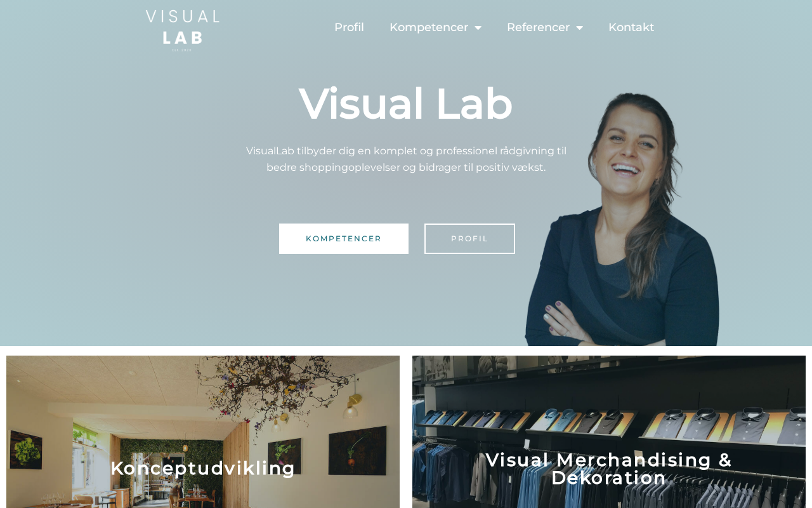This screenshot has height=508, width=812.
Task: Click the Konceptudvikling heading text
Action: click(x=203, y=468)
